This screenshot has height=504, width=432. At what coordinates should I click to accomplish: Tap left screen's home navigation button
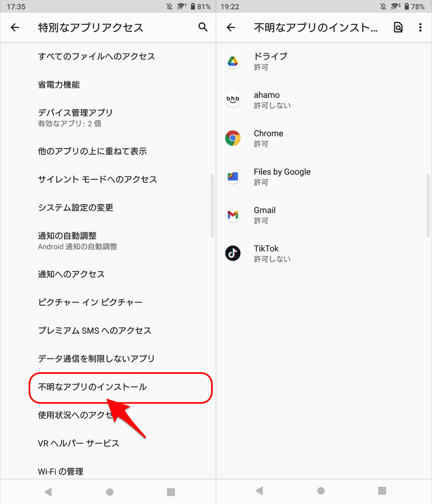tap(110, 492)
